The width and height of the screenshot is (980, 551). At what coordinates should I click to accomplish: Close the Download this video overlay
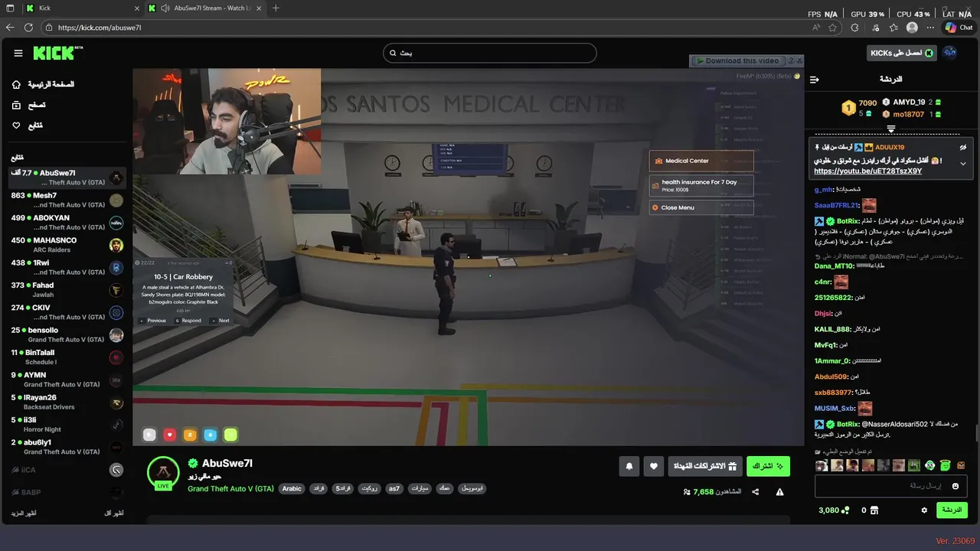[799, 59]
